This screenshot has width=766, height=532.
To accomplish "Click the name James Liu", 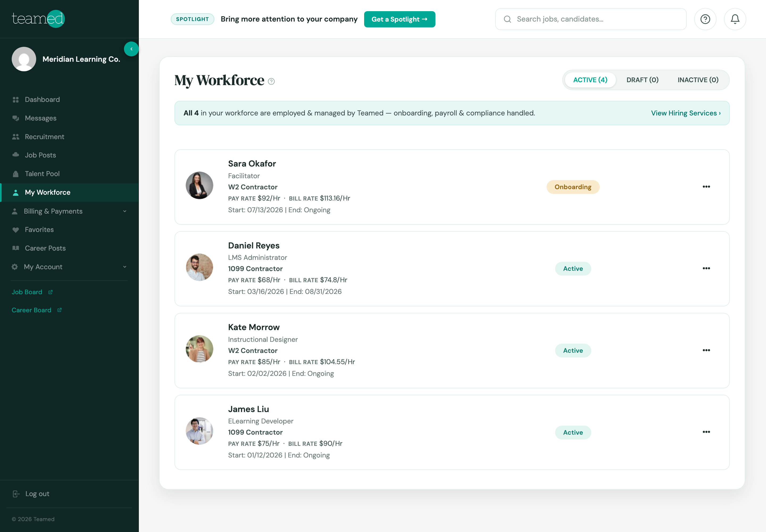I will point(248,409).
